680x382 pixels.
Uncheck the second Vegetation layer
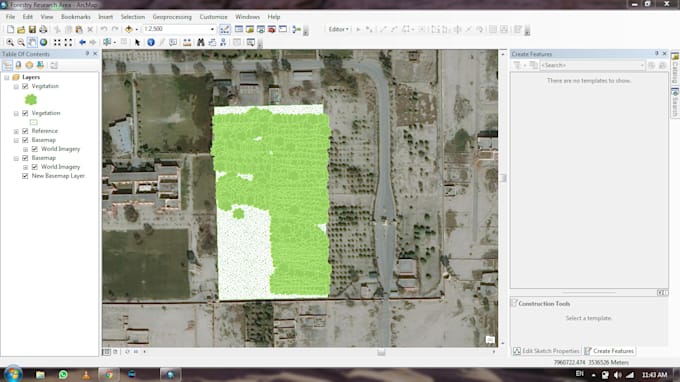[x=25, y=113]
